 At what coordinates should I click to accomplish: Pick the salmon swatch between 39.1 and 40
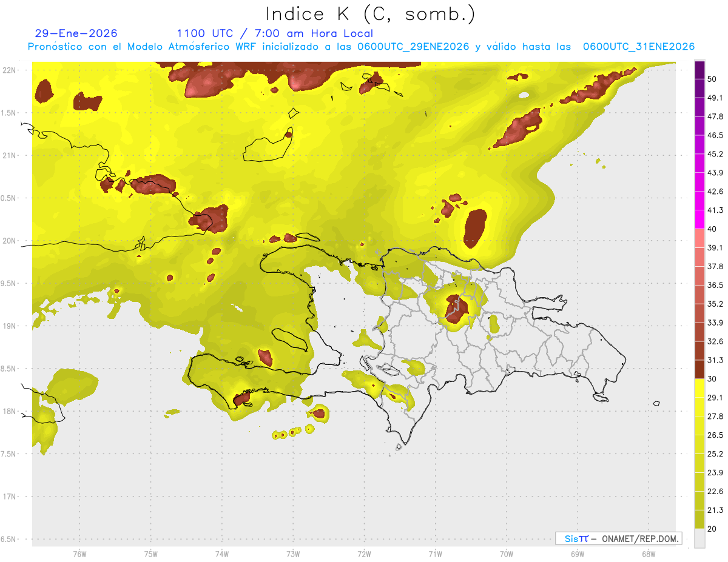pyautogui.click(x=699, y=238)
